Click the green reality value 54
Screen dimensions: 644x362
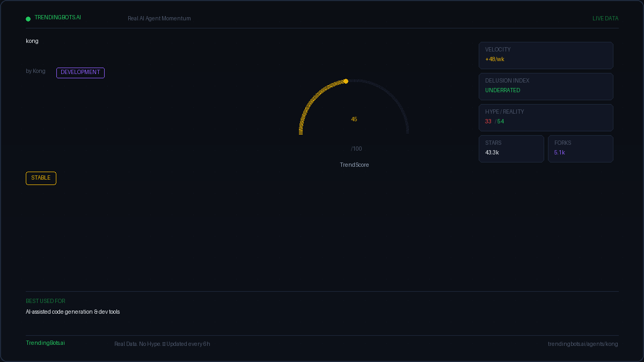[501, 121]
